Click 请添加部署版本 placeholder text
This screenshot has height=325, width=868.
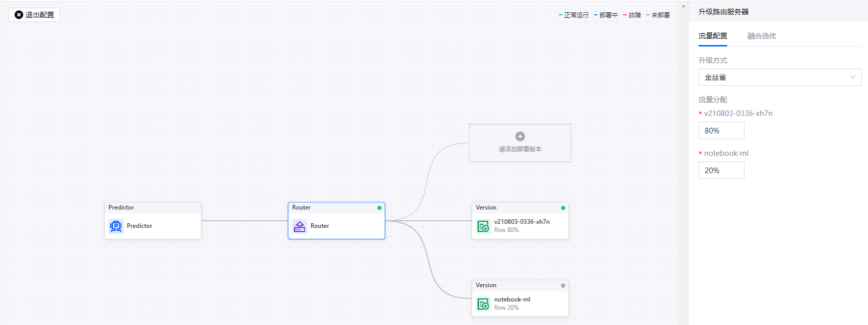tap(520, 149)
